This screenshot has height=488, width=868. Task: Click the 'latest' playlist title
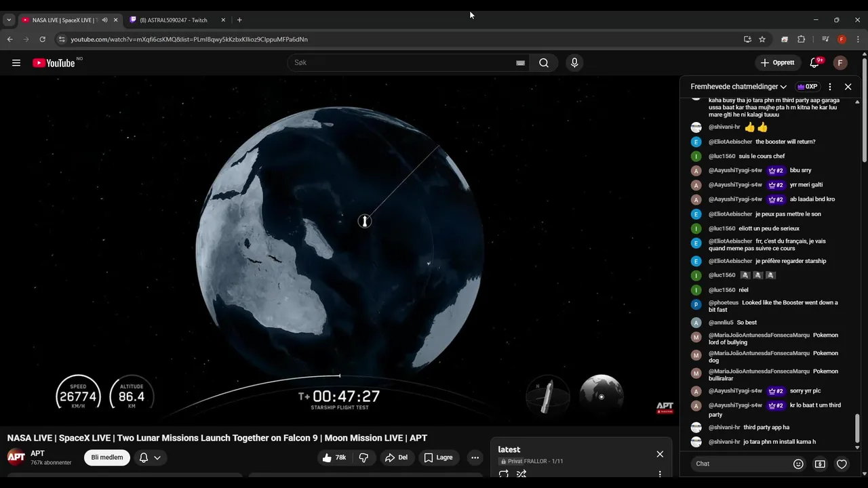pos(509,449)
